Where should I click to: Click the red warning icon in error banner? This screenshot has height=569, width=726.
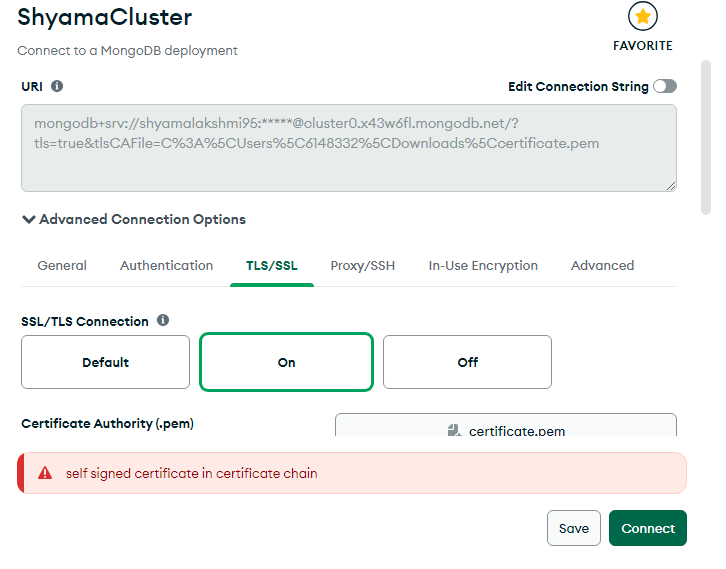[x=45, y=473]
